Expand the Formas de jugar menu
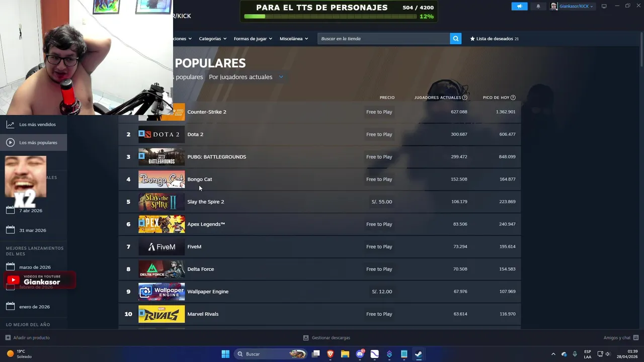The width and height of the screenshot is (644, 362). [253, 39]
